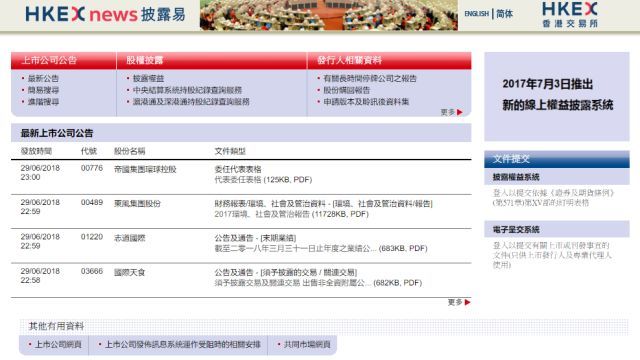Open 2017環境、社會及管治報告 PDF document

tap(291, 214)
